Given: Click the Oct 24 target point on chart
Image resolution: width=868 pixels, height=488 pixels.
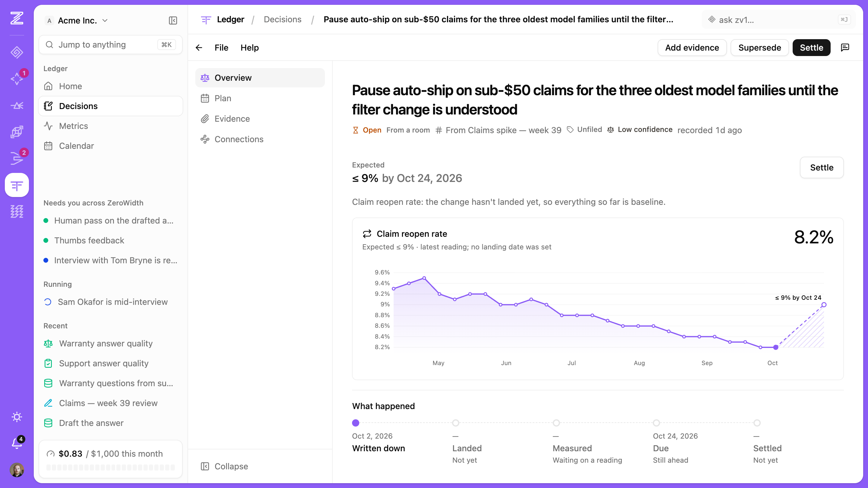Looking at the screenshot, I should (x=823, y=305).
